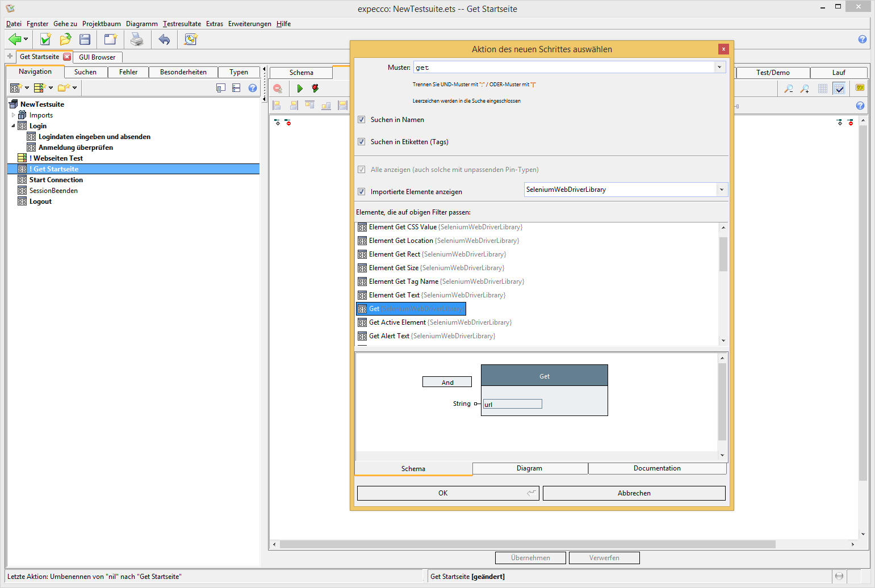875x588 pixels.
Task: Click the element list vertical scrollbar thumb
Action: (723, 254)
